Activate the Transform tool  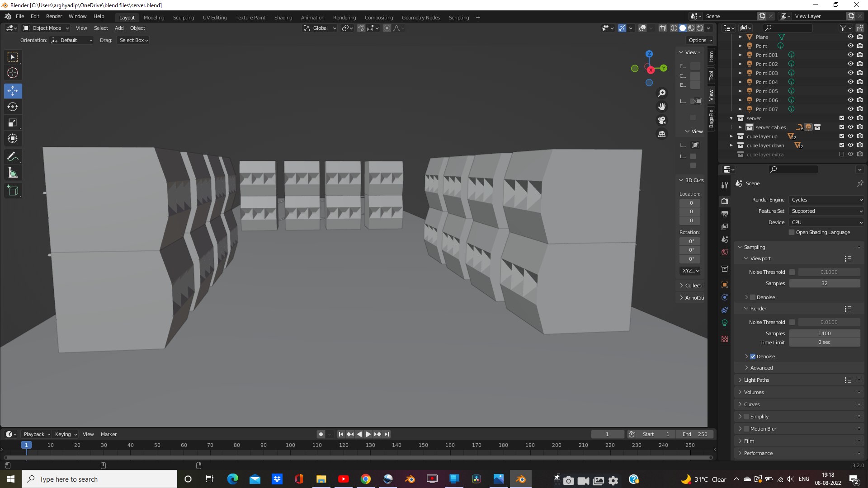(13, 138)
